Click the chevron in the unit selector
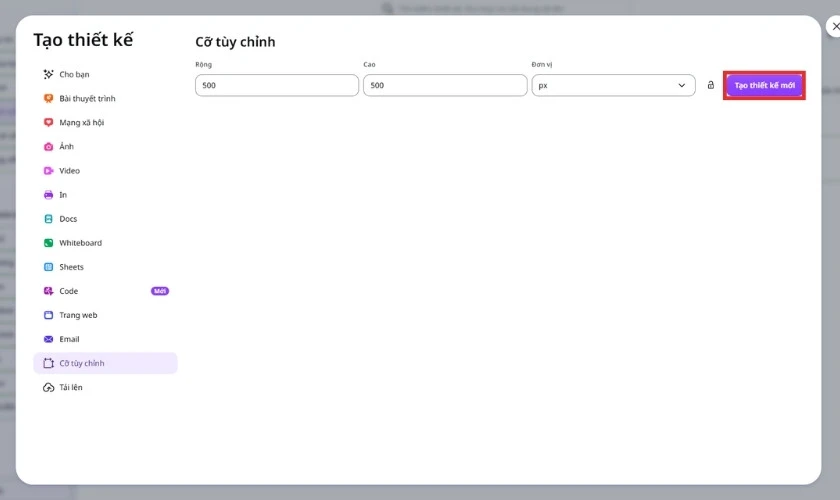The image size is (840, 500). pos(681,85)
